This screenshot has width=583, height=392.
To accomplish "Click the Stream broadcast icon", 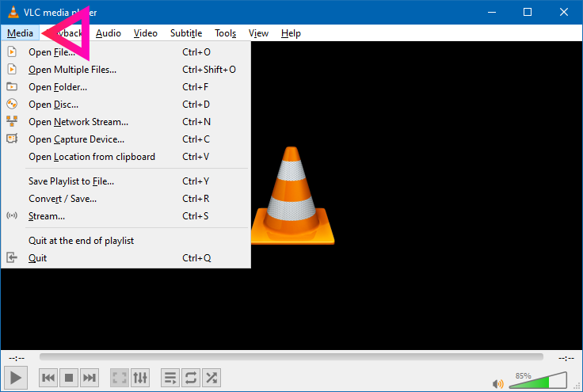I will point(12,215).
